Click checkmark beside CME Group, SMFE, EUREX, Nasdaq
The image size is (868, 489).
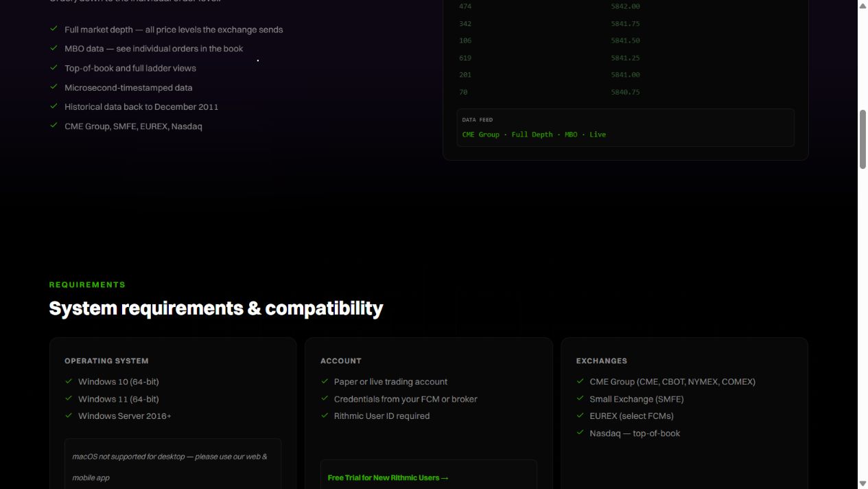(x=54, y=125)
